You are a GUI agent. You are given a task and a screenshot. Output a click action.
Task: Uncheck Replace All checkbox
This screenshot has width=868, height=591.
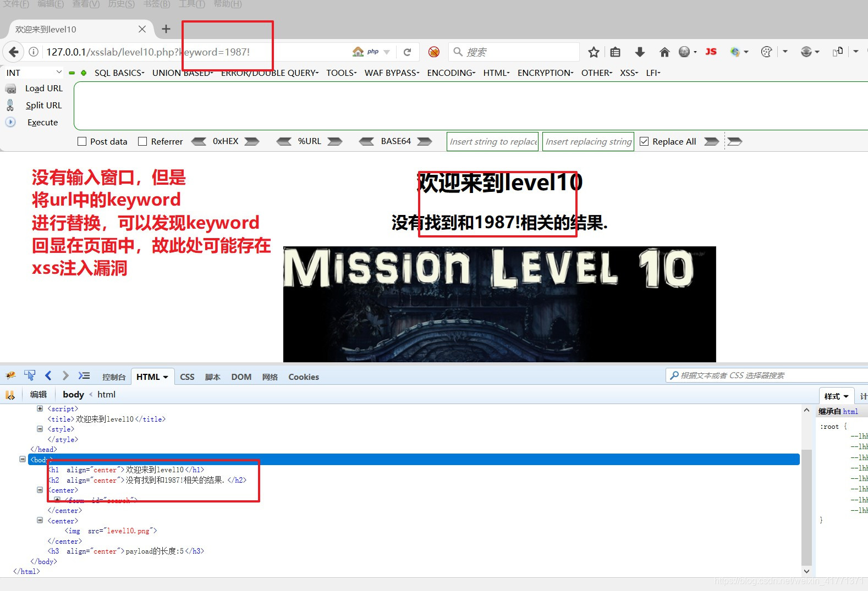644,141
